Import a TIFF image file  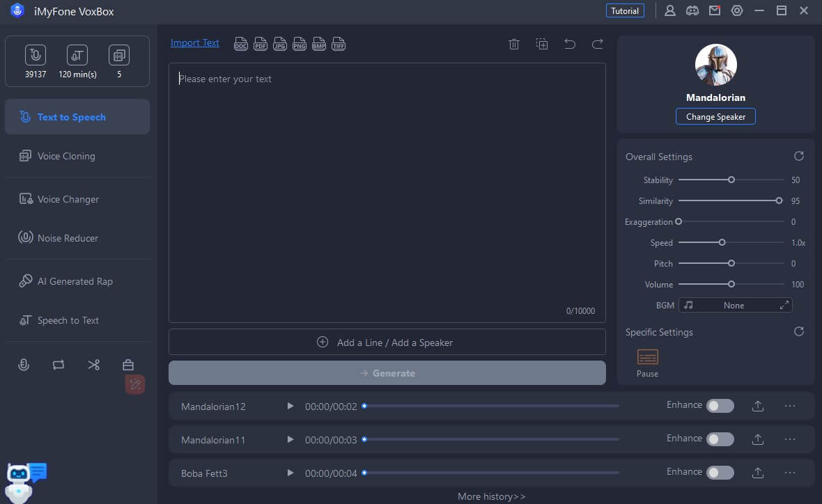point(339,44)
